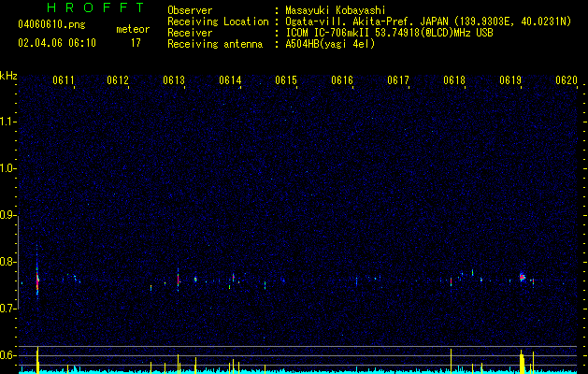588x374 pixels.
Task: Click the 0615 time marker
Action: tap(286, 80)
